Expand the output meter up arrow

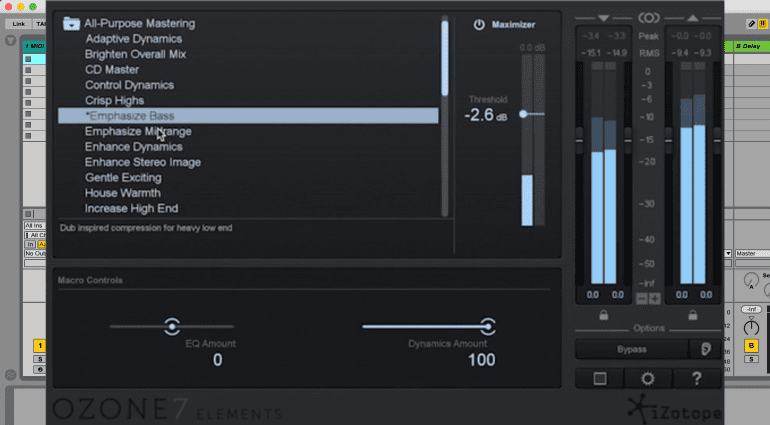click(694, 18)
